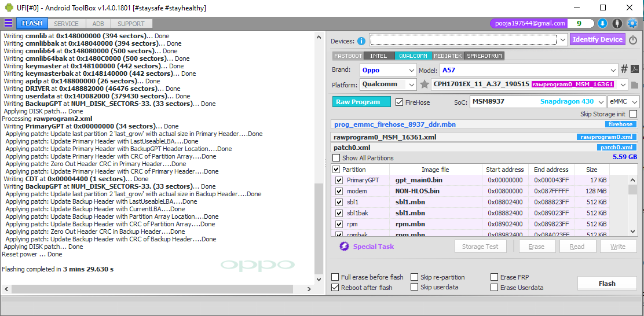Image resolution: width=644 pixels, height=316 pixels.
Task: Select the patch0.xml file row
Action: pos(485,148)
